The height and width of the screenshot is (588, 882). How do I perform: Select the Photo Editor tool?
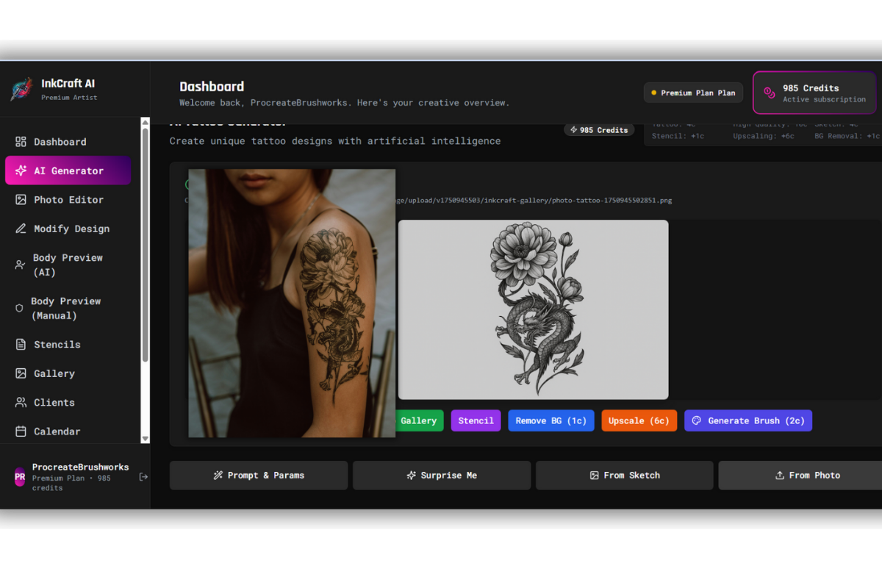pos(68,199)
